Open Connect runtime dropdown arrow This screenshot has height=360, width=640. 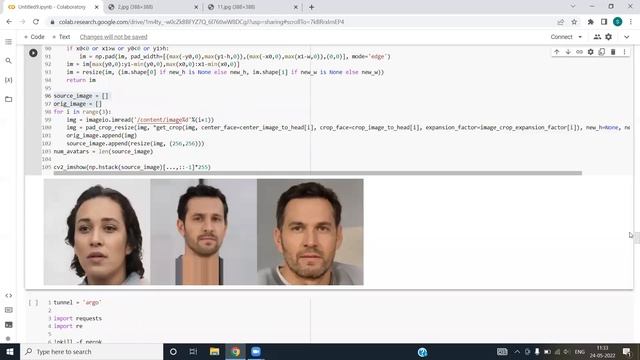point(580,37)
